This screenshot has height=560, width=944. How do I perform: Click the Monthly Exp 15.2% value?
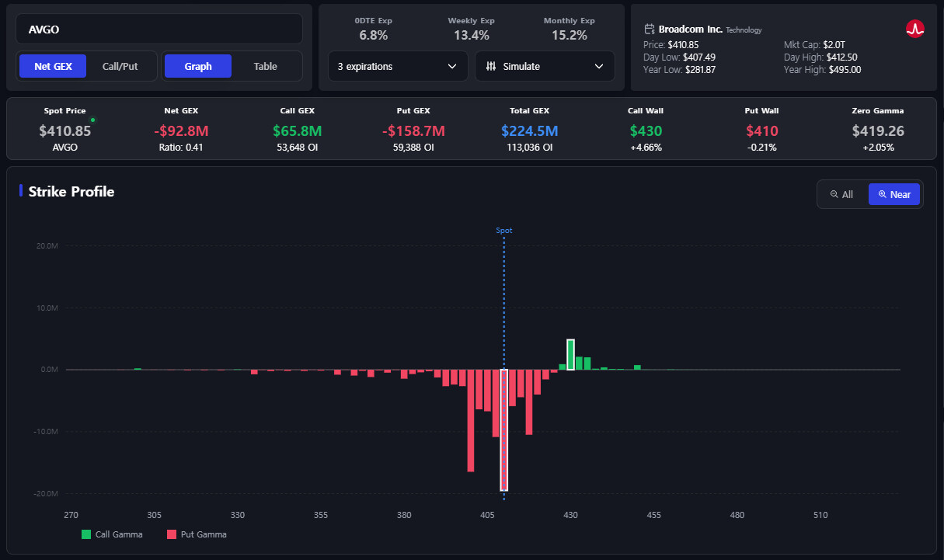570,35
